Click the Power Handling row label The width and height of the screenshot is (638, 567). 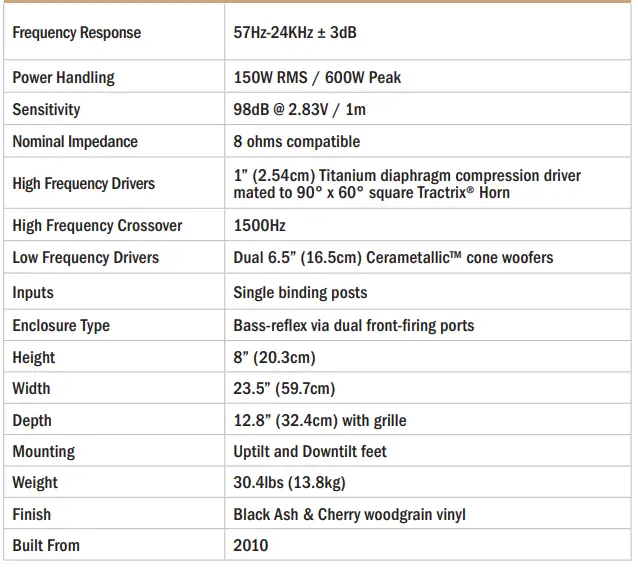coord(63,77)
